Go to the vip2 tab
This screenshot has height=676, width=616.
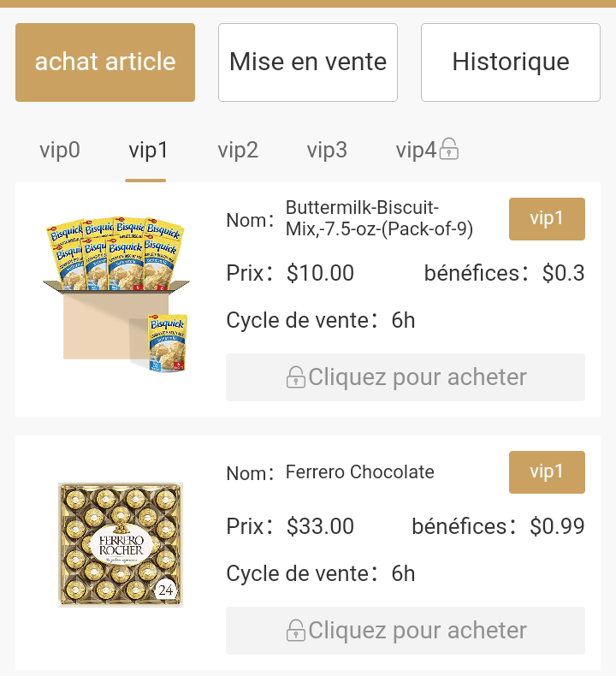coord(238,151)
